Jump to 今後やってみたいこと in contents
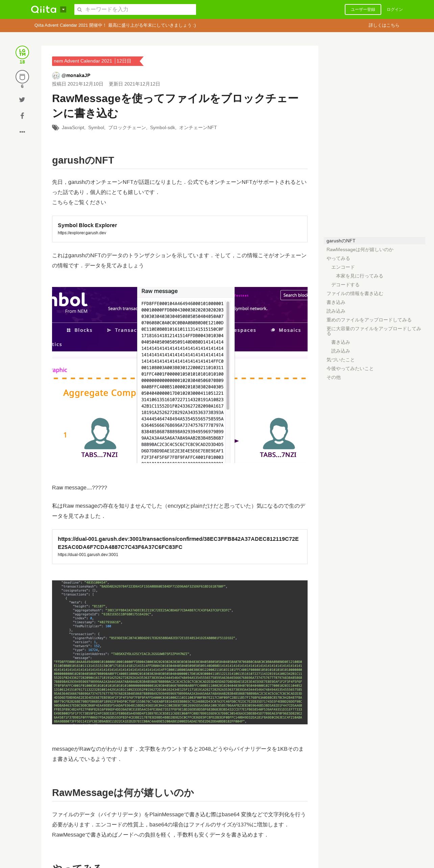Viewport: 434px width, 868px height. pos(350,368)
